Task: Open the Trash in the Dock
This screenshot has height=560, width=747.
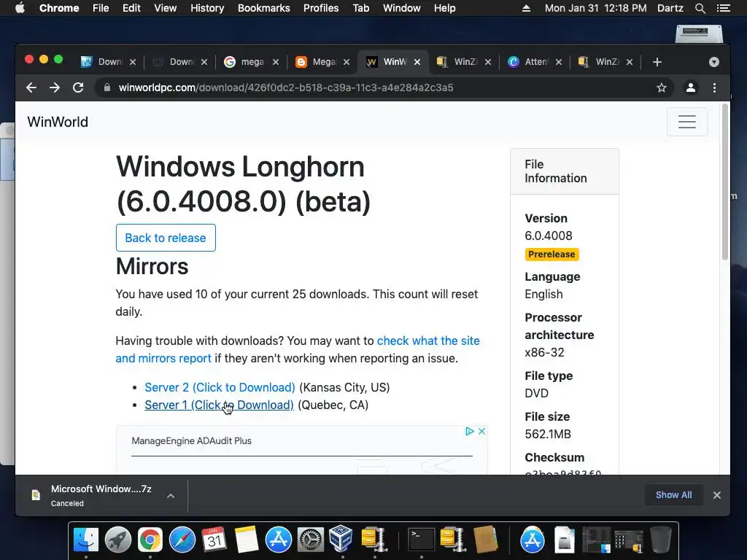Action: coord(661,540)
